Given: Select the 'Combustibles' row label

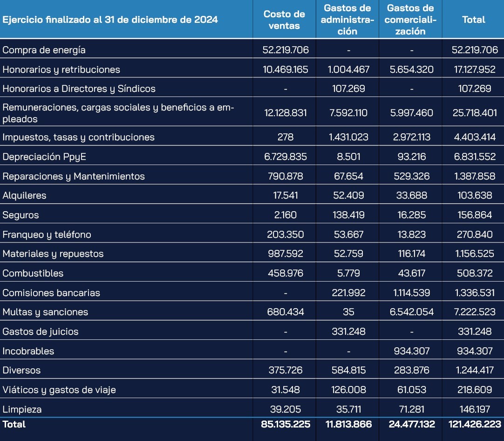Looking at the screenshot, I should click(x=33, y=274).
